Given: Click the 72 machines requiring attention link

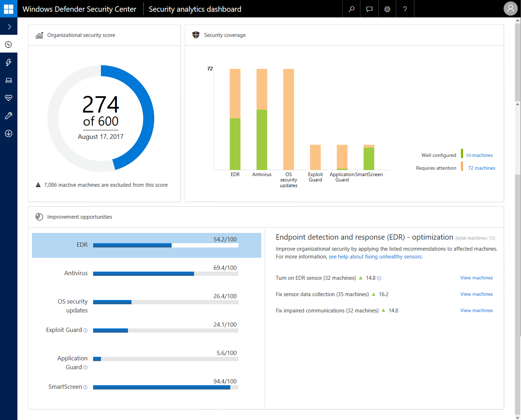Looking at the screenshot, I should (x=481, y=168).
